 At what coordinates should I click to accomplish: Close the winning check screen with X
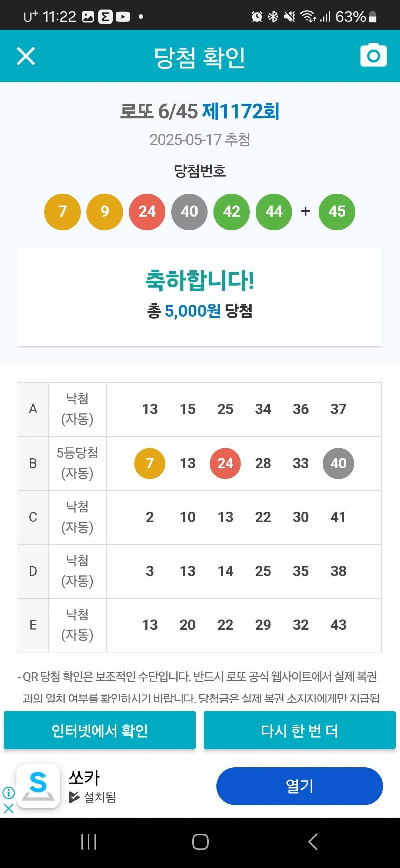pyautogui.click(x=26, y=56)
